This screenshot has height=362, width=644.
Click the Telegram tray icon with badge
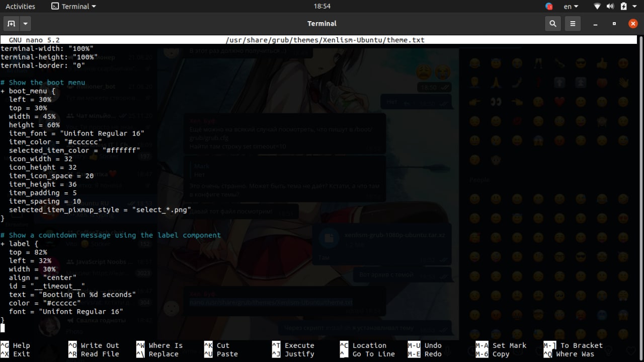(x=549, y=7)
